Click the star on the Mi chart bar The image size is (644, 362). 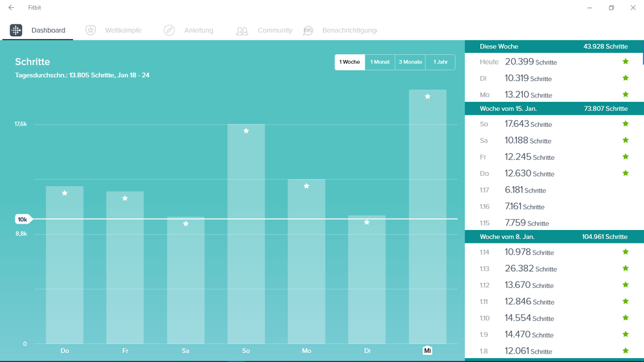(x=427, y=97)
